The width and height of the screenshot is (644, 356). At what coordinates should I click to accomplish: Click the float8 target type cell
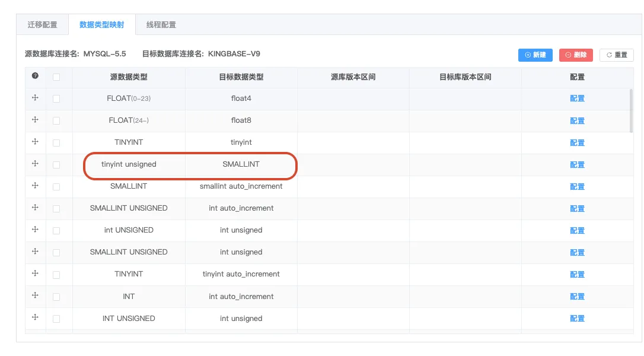click(x=241, y=120)
